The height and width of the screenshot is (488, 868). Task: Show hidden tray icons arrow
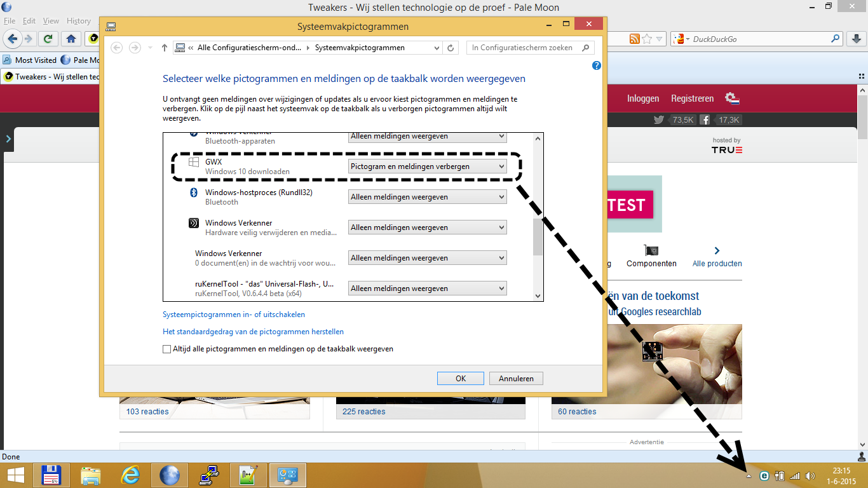(749, 475)
